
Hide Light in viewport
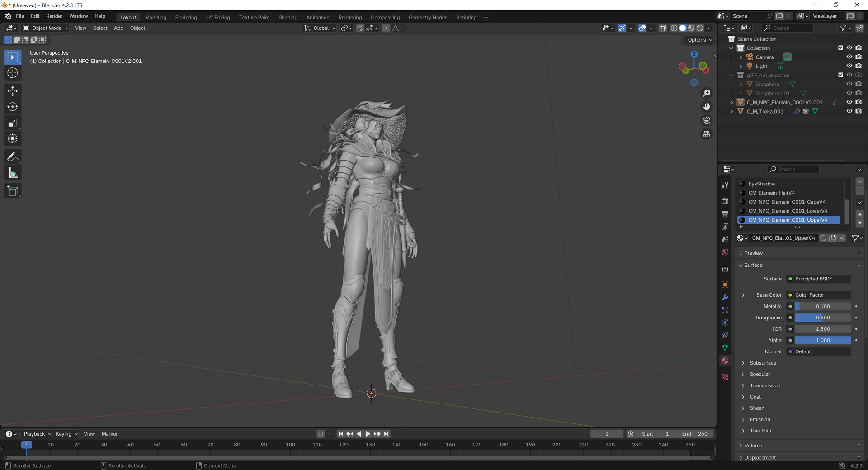(x=849, y=66)
